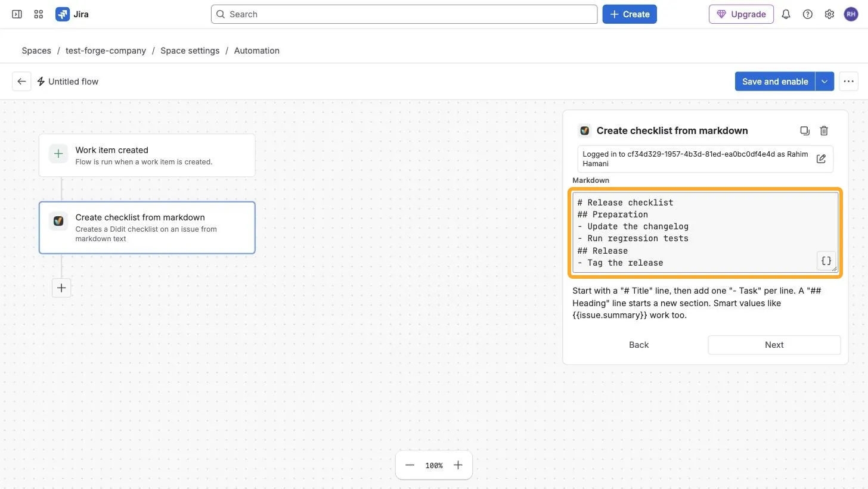Open the app switcher grid
Image resolution: width=868 pixels, height=489 pixels.
click(x=39, y=14)
